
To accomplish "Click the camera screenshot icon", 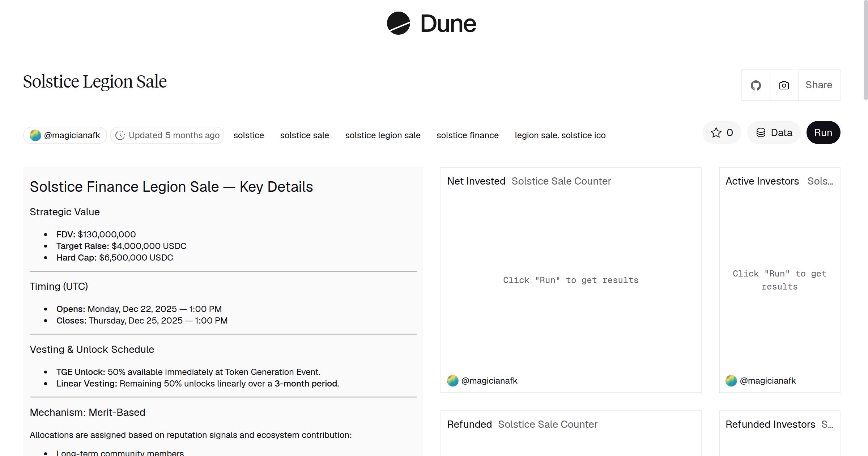I will coord(784,85).
